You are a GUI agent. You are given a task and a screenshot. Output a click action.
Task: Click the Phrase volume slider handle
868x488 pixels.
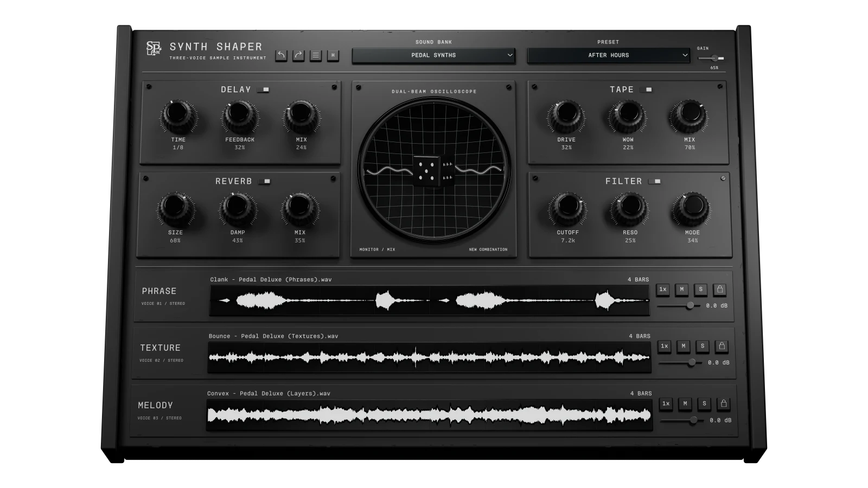click(690, 306)
